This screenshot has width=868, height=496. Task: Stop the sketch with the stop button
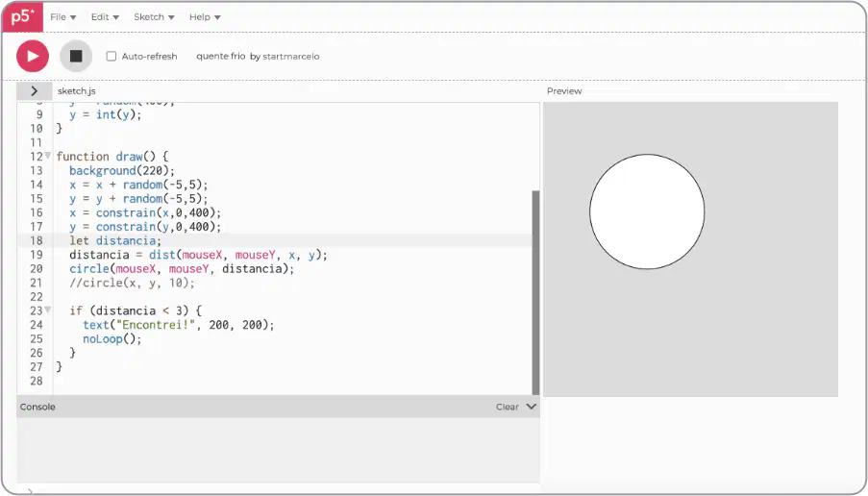pyautogui.click(x=76, y=56)
